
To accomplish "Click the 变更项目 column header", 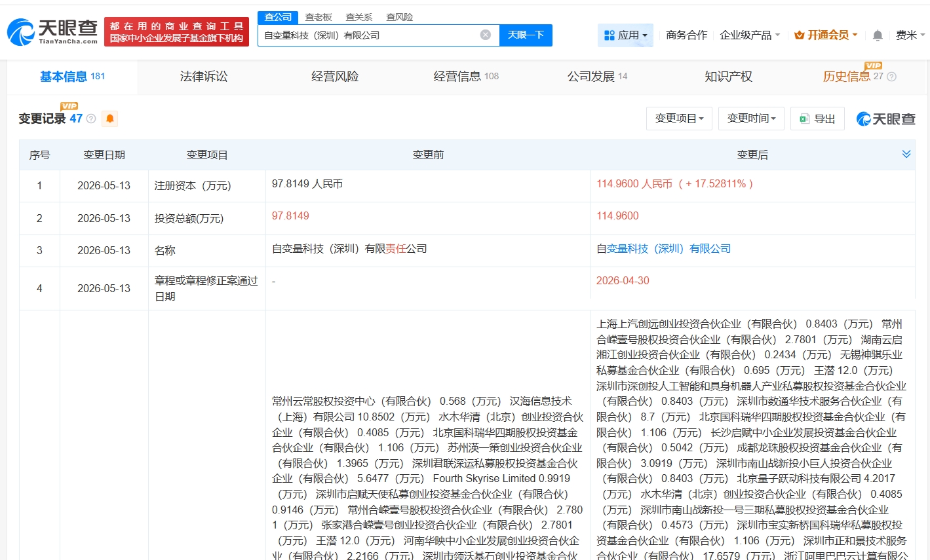I will (x=207, y=155).
